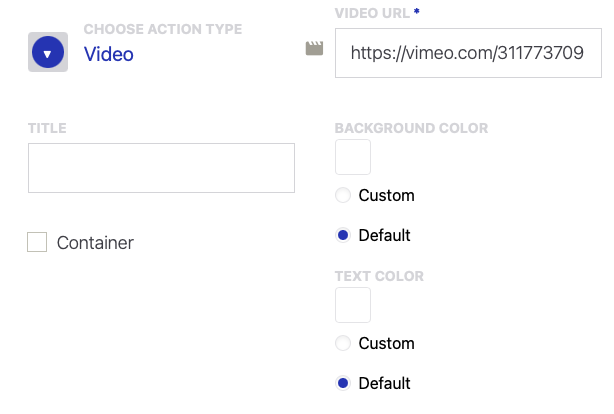
Task: Open the Text Color swatch
Action: [352, 305]
